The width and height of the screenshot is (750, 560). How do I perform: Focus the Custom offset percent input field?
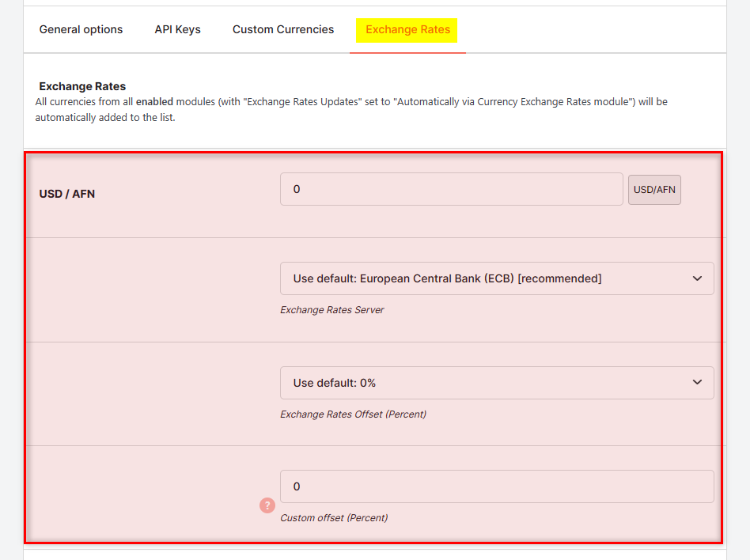click(x=497, y=486)
